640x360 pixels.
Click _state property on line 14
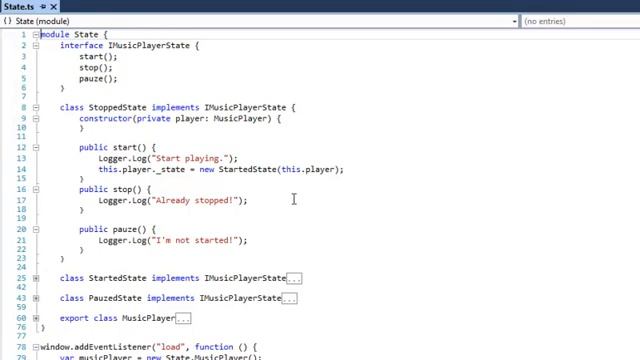tap(170, 169)
